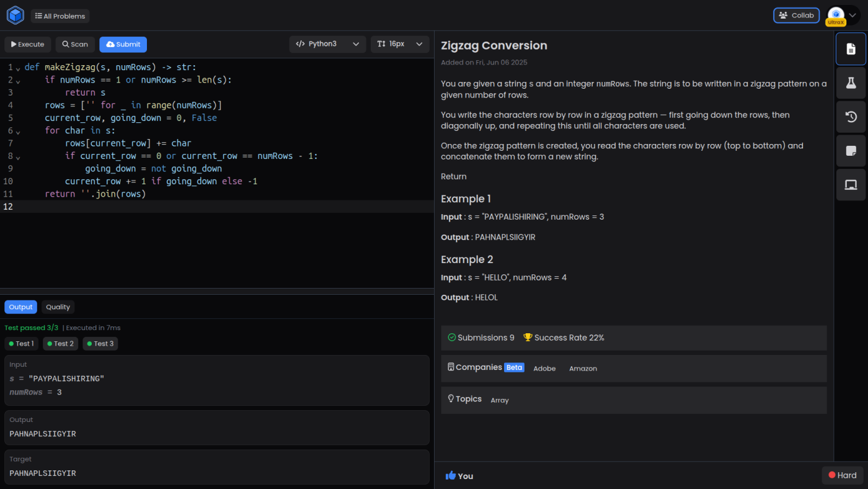Click the thumbs up like icon
The height and width of the screenshot is (489, 868).
(451, 476)
